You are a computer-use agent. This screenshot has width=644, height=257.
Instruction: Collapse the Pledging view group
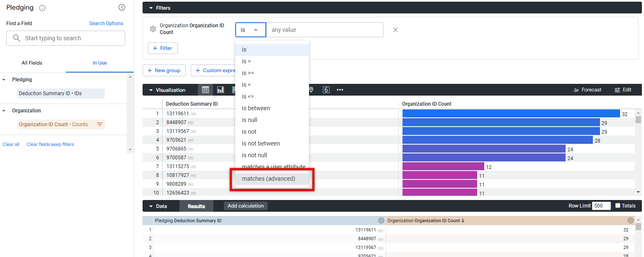tap(4, 80)
